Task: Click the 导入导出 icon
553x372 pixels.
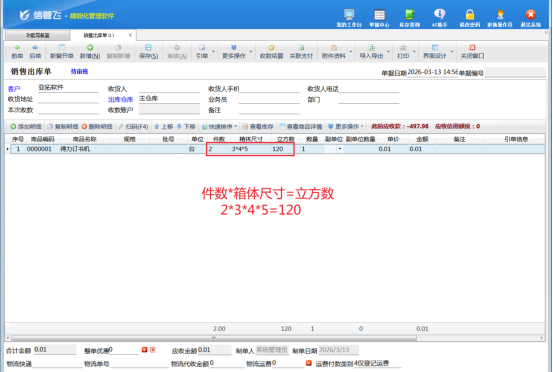Action: point(371,51)
